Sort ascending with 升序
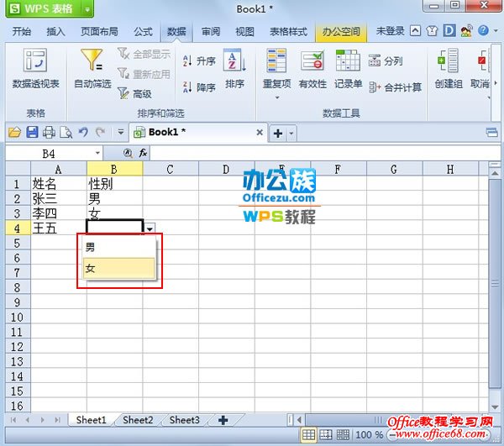Image resolution: width=504 pixels, height=446 pixels. click(x=199, y=60)
